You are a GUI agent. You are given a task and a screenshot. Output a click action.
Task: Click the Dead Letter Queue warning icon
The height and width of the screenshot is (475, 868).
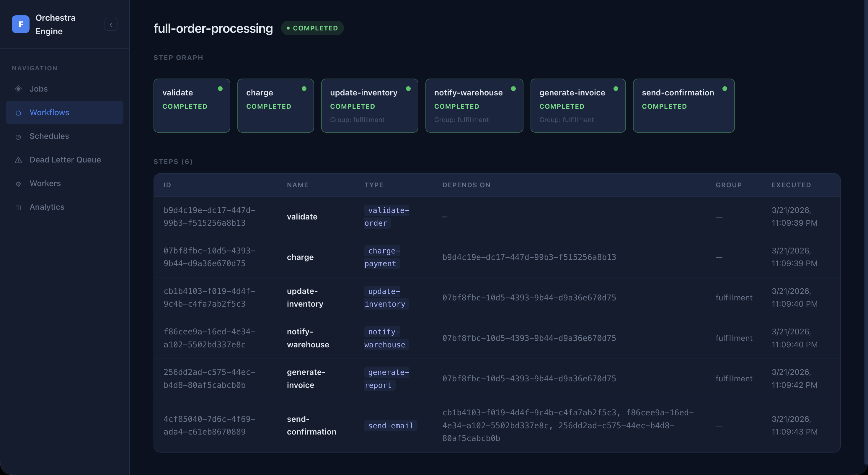(x=18, y=160)
